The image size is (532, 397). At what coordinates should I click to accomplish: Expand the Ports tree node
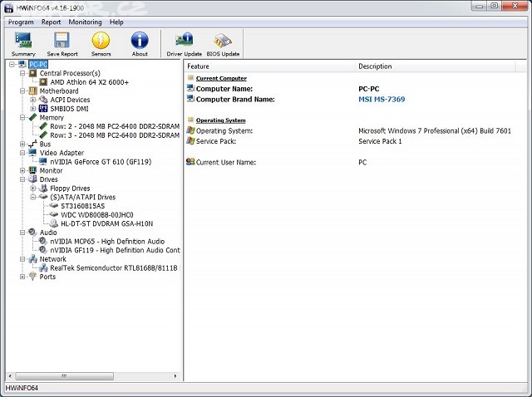pyautogui.click(x=22, y=277)
